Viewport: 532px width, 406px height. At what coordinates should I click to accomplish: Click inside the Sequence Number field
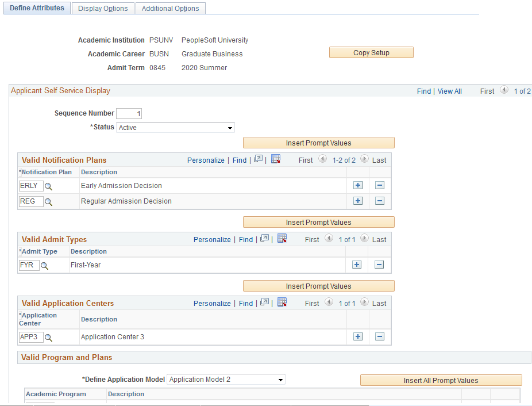(129, 113)
